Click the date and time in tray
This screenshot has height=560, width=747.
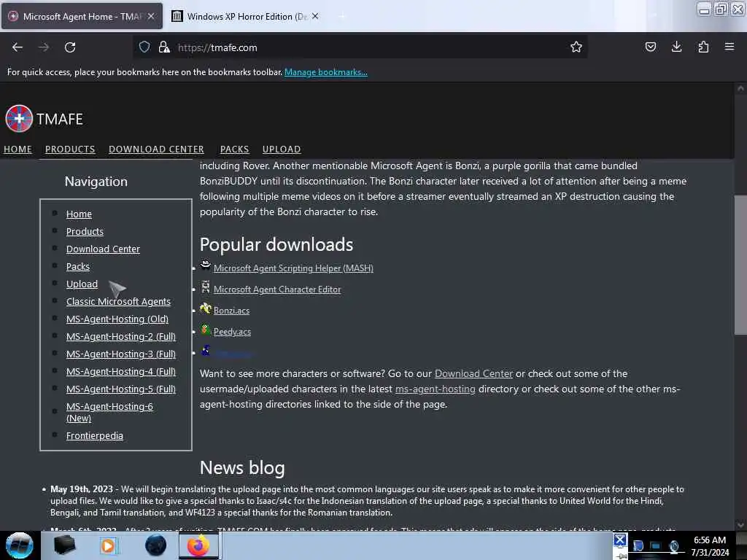coord(710,546)
